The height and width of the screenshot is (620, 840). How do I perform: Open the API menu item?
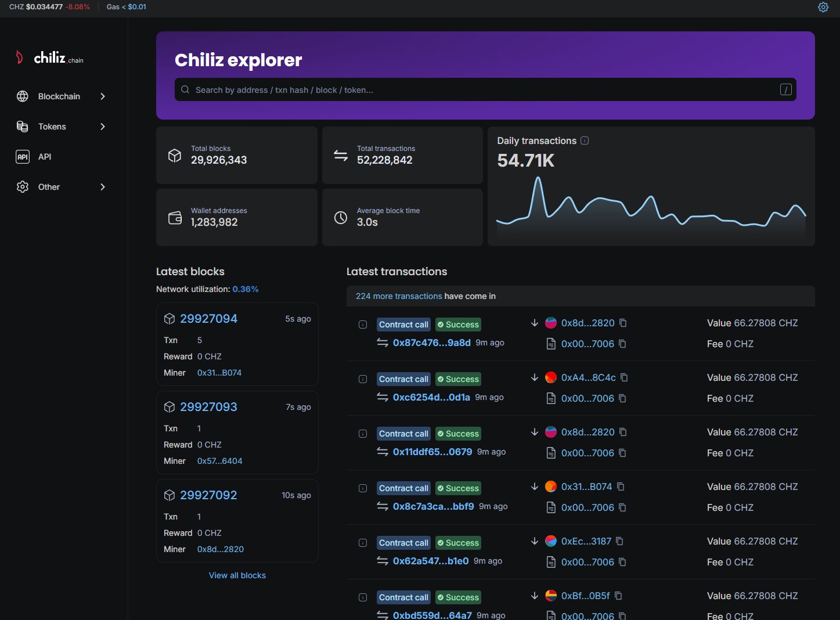point(44,157)
